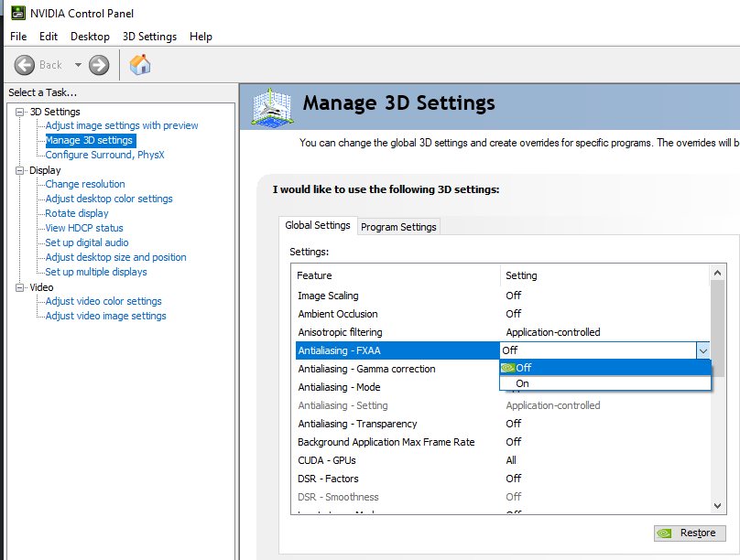Click the Restore button
The width and height of the screenshot is (740, 560).
coord(690,533)
